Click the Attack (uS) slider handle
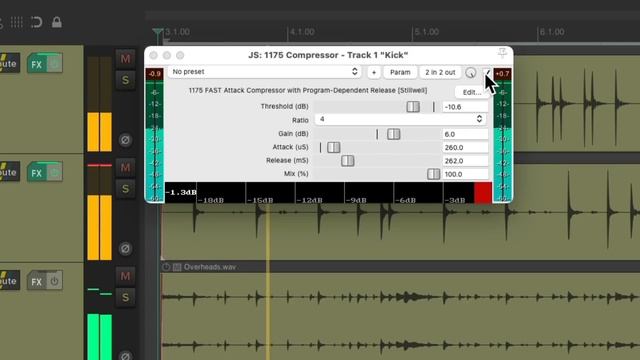The image size is (640, 360). [x=333, y=147]
